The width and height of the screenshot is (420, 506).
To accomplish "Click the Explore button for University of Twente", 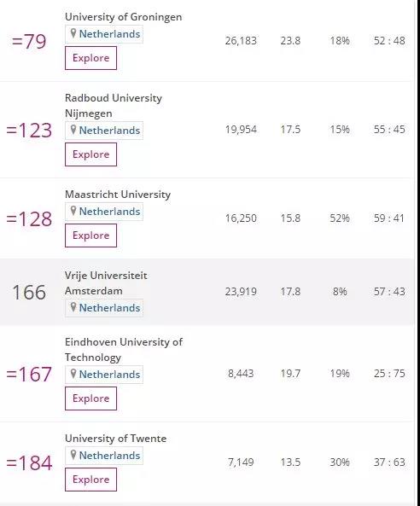I will (90, 480).
